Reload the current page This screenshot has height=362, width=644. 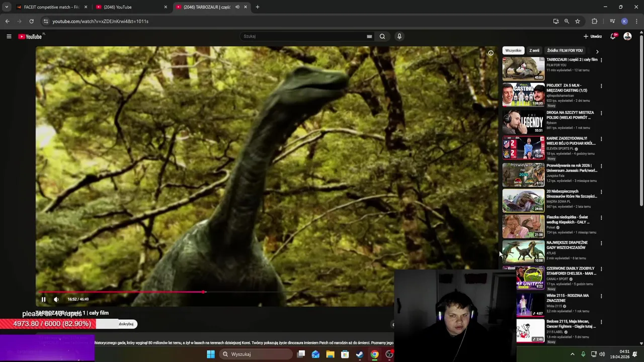click(x=31, y=21)
